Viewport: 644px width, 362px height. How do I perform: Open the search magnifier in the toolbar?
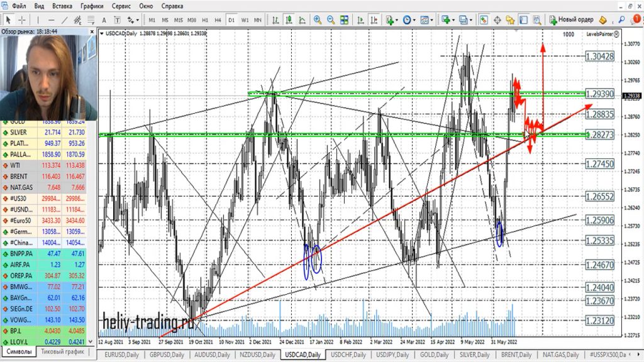pyautogui.click(x=622, y=19)
